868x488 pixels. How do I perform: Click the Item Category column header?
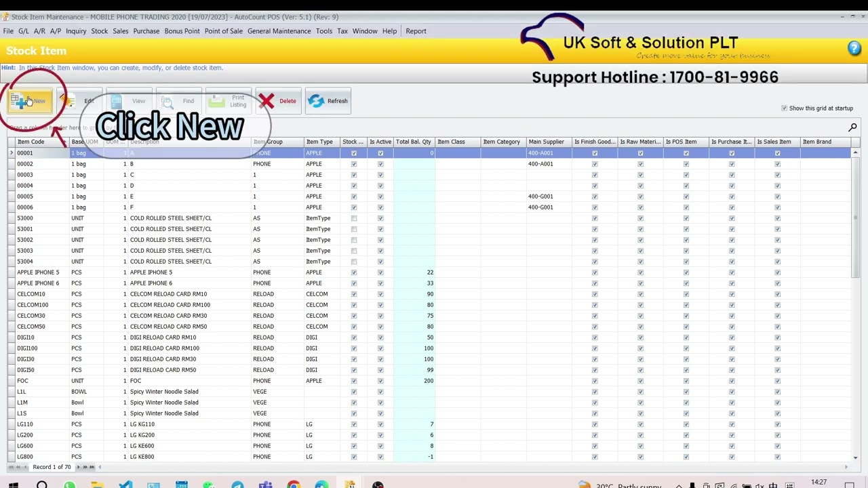504,142
